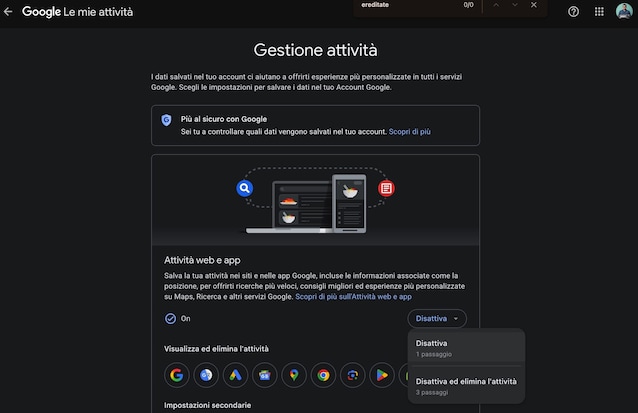View Google Ads activity icon
Viewport: 638px width, 413px height.
[x=235, y=375]
